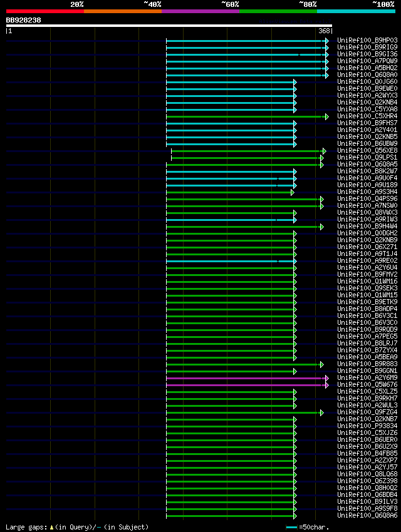Select the UniRef100_Q8LQ68 label
This screenshot has height=532, width=401.
point(367,474)
